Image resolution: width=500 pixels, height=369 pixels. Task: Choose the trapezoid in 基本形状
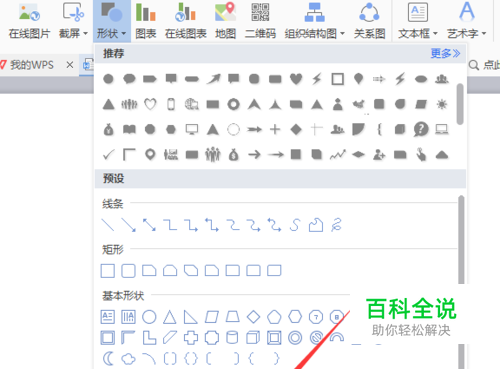pos(233,317)
